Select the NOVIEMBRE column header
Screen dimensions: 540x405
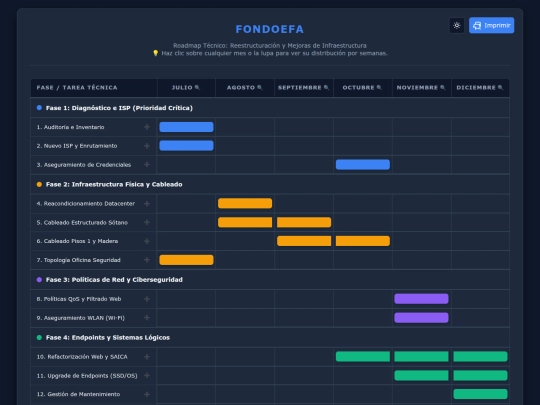(x=422, y=87)
